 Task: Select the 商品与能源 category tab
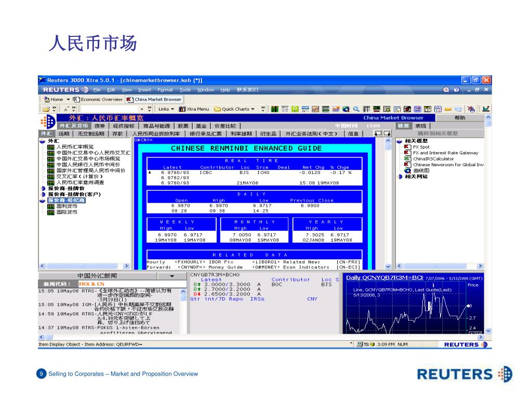point(157,126)
